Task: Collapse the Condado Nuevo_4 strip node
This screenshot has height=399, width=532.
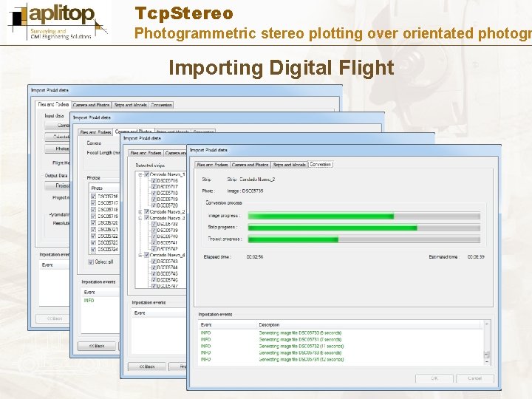Action: [140, 255]
